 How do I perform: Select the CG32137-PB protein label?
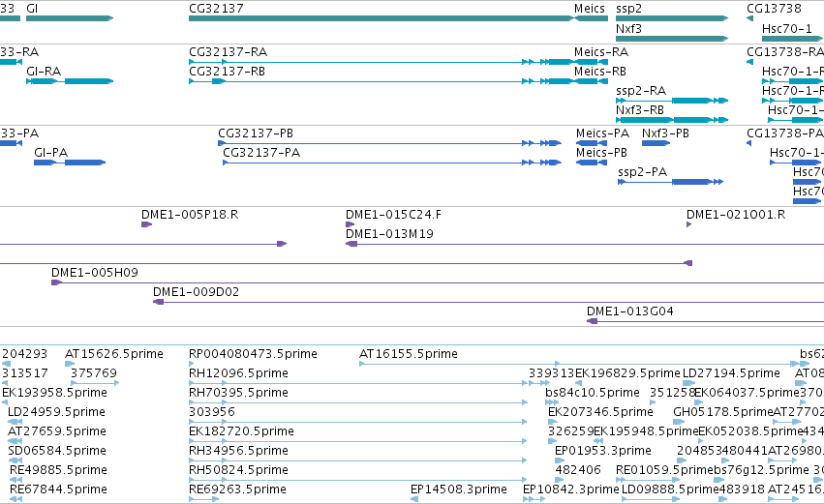256,133
